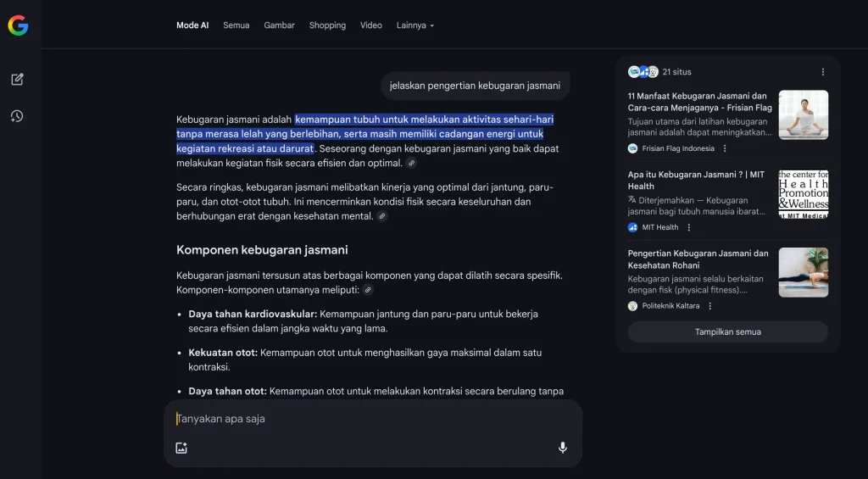
Task: Open the Shopping tab
Action: [x=328, y=25]
